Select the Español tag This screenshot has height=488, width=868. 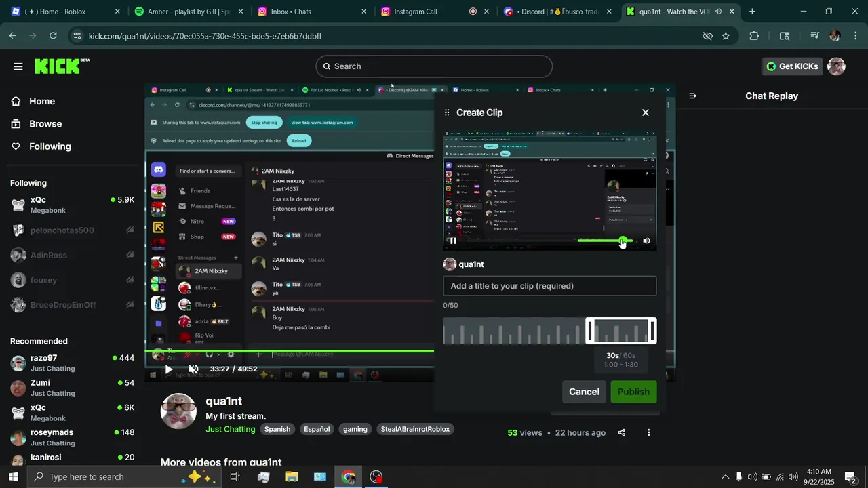317,429
